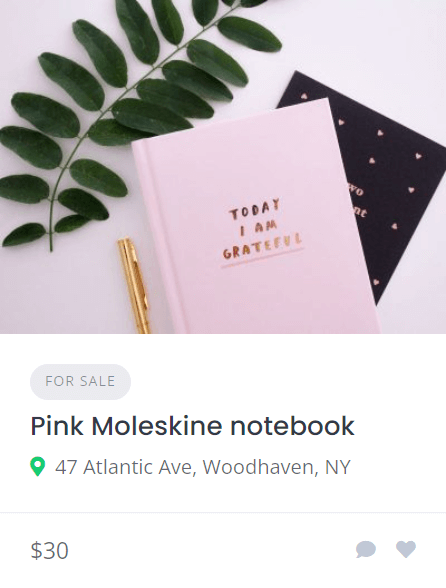Open the product photo thumbnail
This screenshot has width=446, height=588.
223,166
